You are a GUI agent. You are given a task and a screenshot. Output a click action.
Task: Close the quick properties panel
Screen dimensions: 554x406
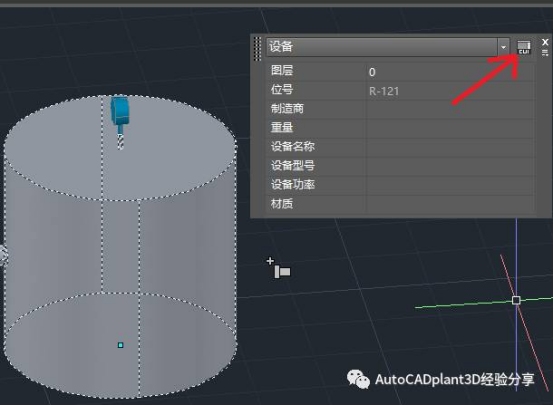[x=545, y=42]
